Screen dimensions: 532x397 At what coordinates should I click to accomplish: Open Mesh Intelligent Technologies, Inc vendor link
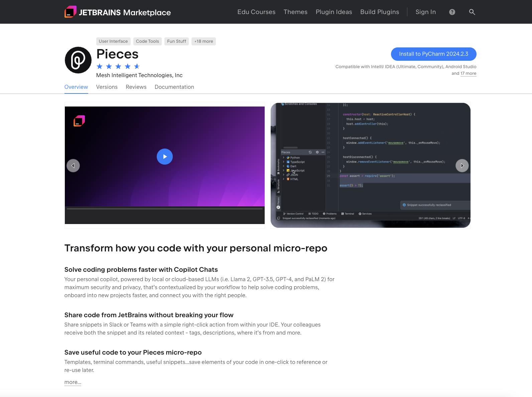pos(139,75)
